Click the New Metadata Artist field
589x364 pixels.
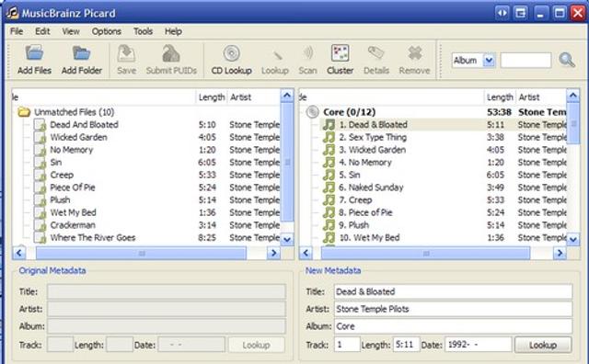[x=454, y=309]
